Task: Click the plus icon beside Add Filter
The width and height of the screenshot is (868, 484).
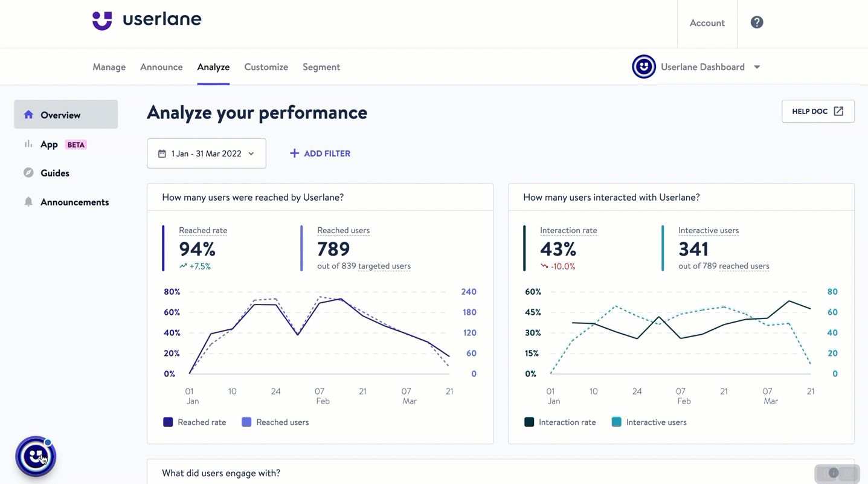Action: (294, 153)
